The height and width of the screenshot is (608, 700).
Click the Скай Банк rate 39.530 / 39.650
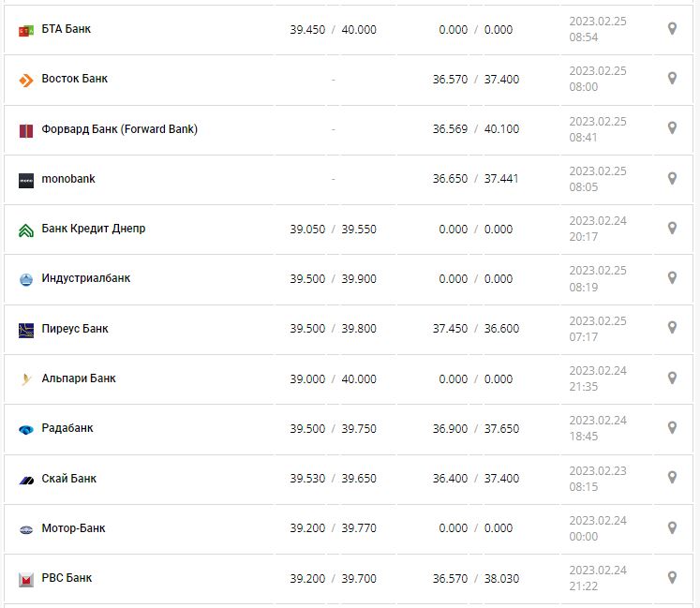333,479
